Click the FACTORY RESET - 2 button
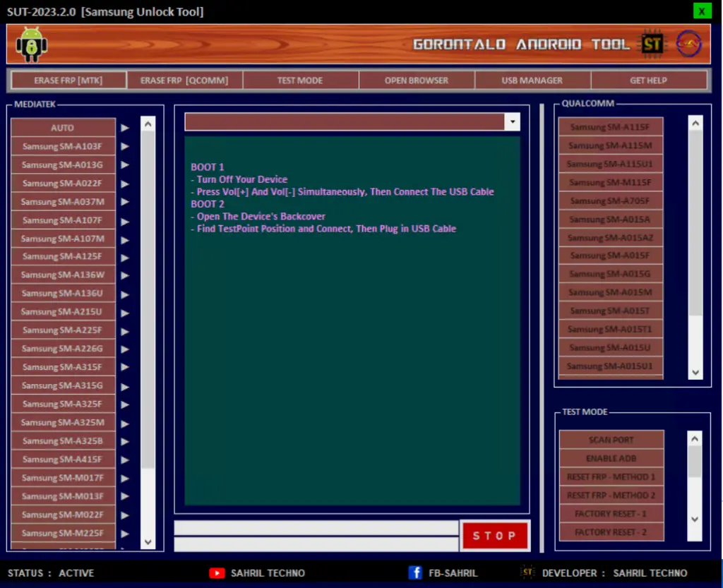This screenshot has height=588, width=723. (x=611, y=532)
